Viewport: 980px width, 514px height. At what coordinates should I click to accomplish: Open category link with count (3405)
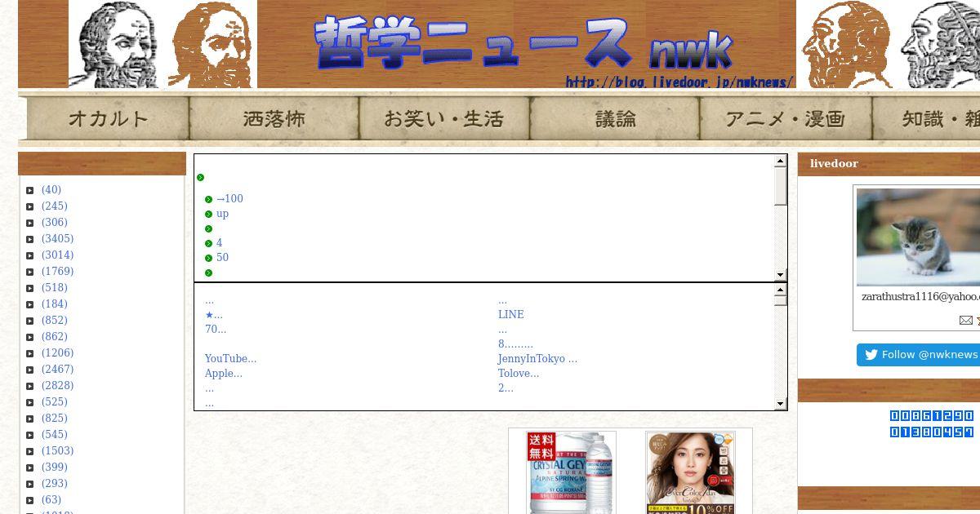point(58,239)
